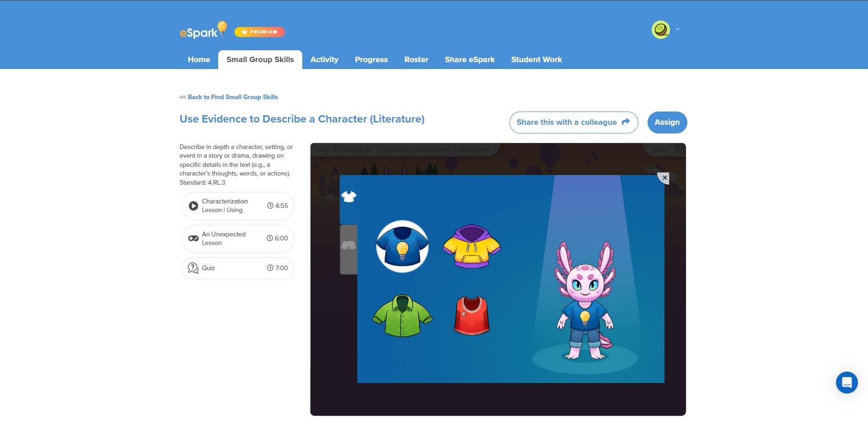Open the An Unexpected Lesson game

(238, 239)
